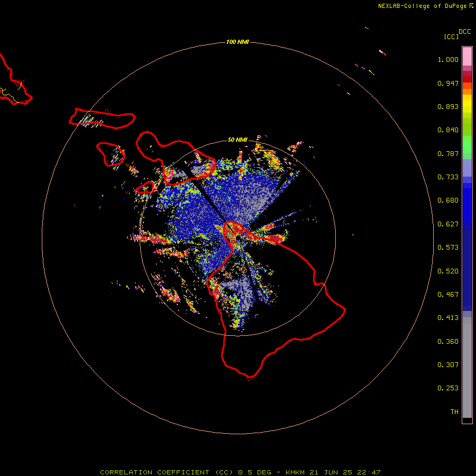Image resolution: width=476 pixels, height=476 pixels.
Task: Select the 0.520 scale value
Action: (x=448, y=271)
